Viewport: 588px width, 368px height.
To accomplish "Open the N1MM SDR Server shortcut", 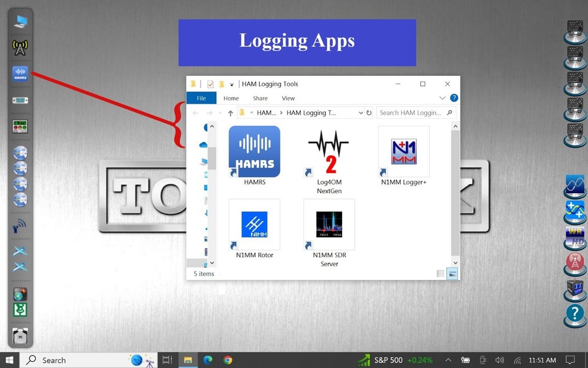I will (x=329, y=225).
